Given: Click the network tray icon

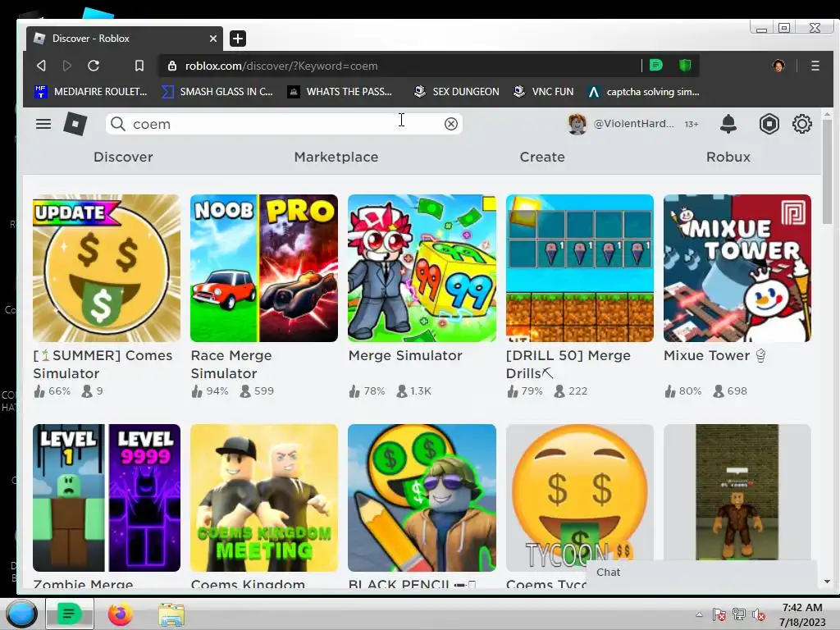Looking at the screenshot, I should coord(739,615).
